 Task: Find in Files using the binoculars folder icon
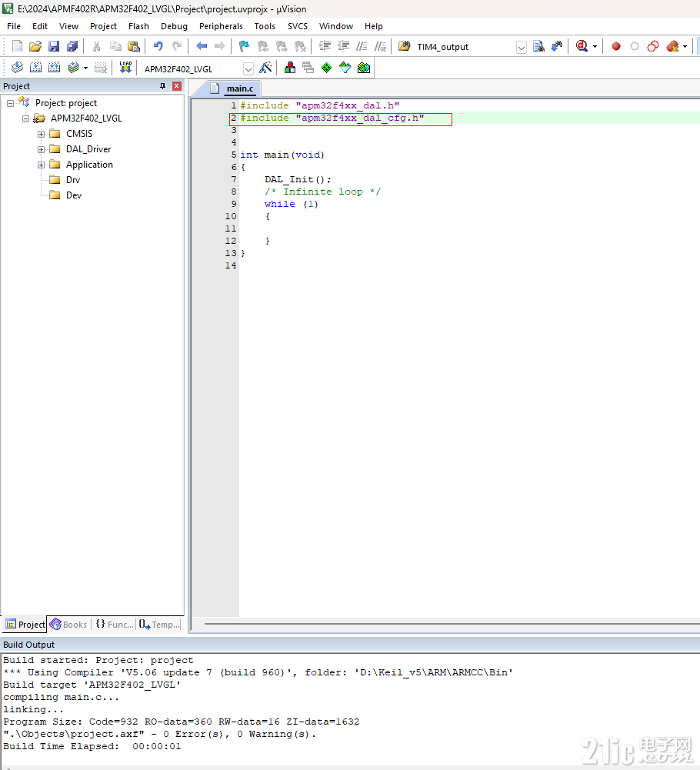[405, 46]
